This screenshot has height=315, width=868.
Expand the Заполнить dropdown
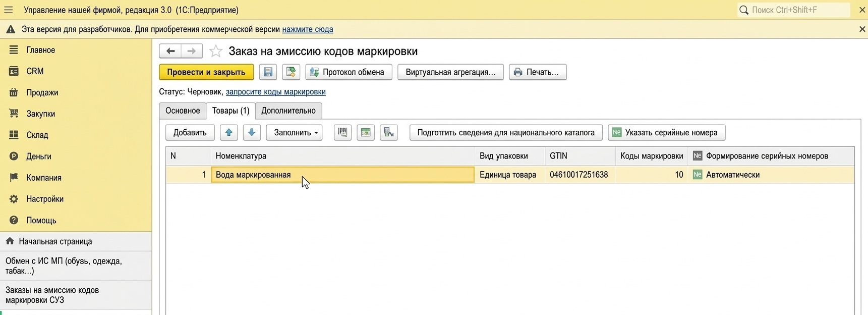tap(294, 132)
